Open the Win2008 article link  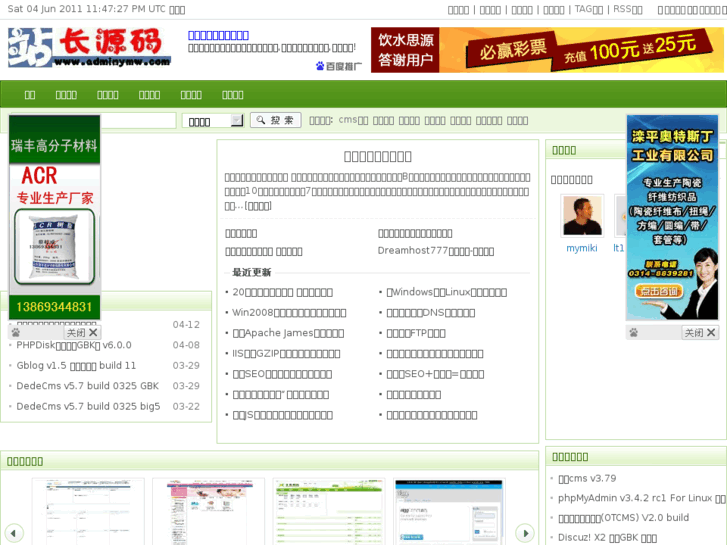(289, 313)
